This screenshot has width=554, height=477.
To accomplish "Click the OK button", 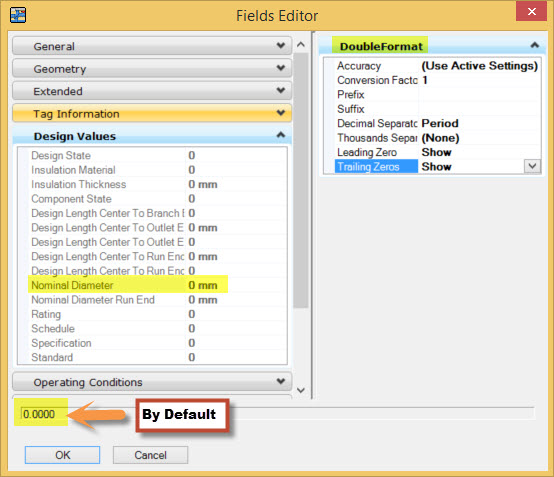I will click(x=62, y=455).
